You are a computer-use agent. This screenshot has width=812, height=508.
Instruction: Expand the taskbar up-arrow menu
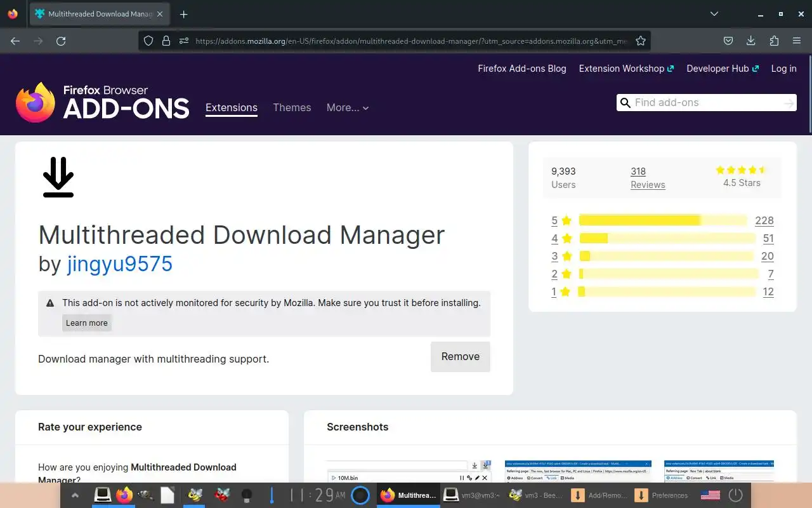click(x=75, y=495)
